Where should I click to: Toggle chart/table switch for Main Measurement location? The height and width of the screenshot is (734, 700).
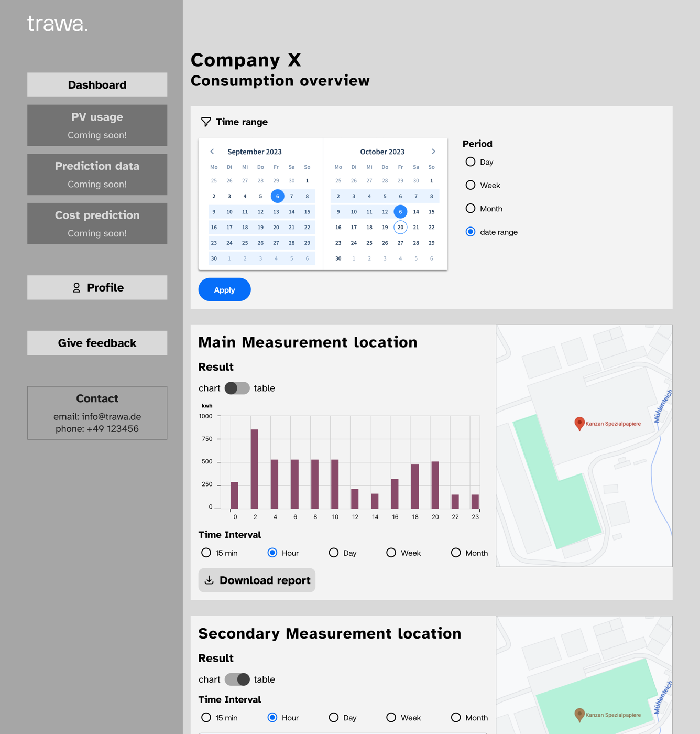coord(237,388)
